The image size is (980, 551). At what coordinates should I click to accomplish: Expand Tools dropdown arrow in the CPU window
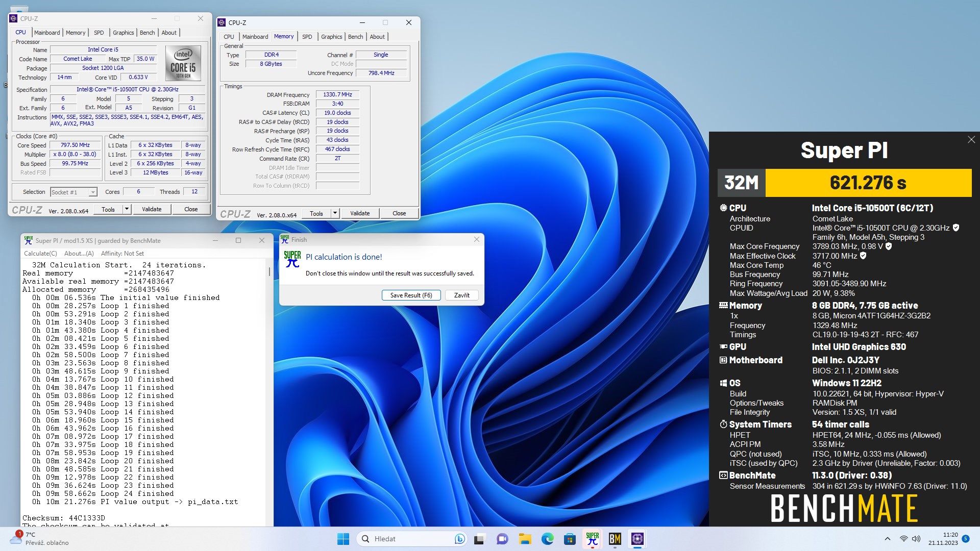point(127,209)
